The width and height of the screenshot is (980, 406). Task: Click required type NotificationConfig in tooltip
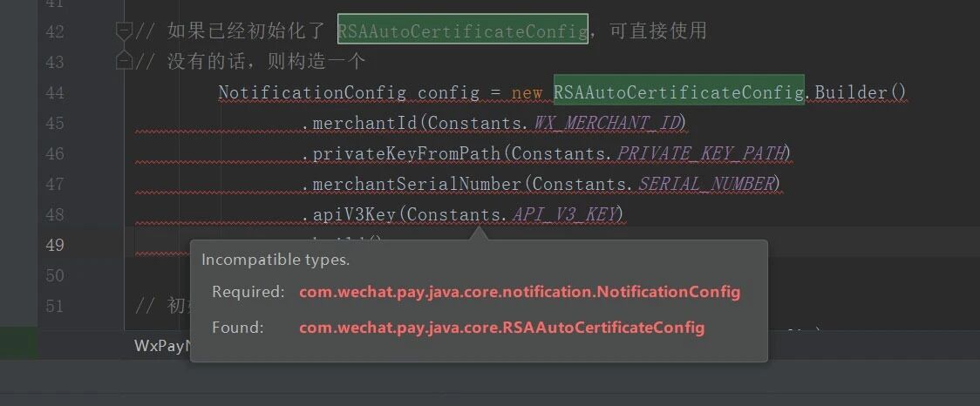[520, 292]
